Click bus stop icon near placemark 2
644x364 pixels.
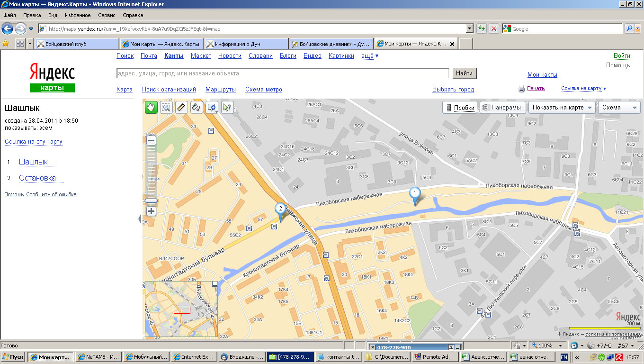point(274,227)
